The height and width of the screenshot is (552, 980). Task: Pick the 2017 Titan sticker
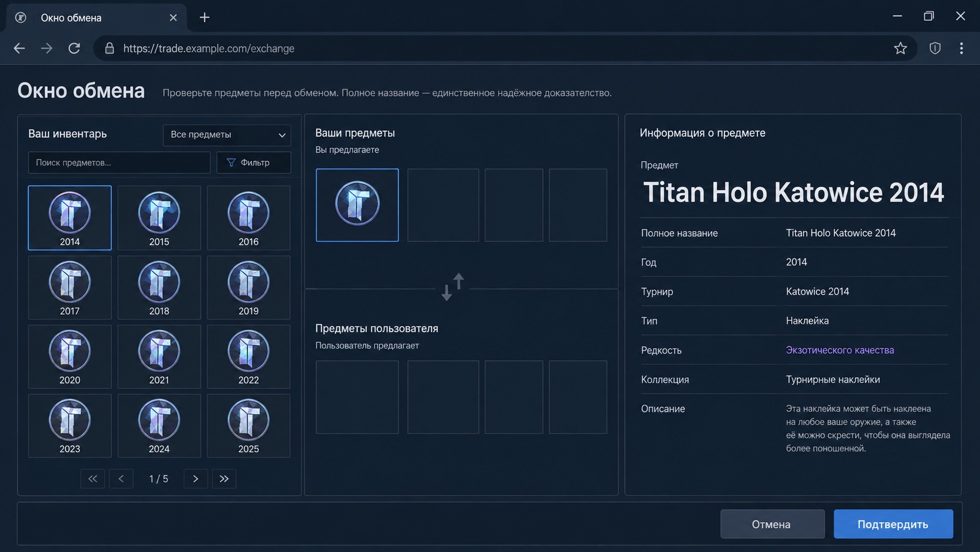(70, 287)
